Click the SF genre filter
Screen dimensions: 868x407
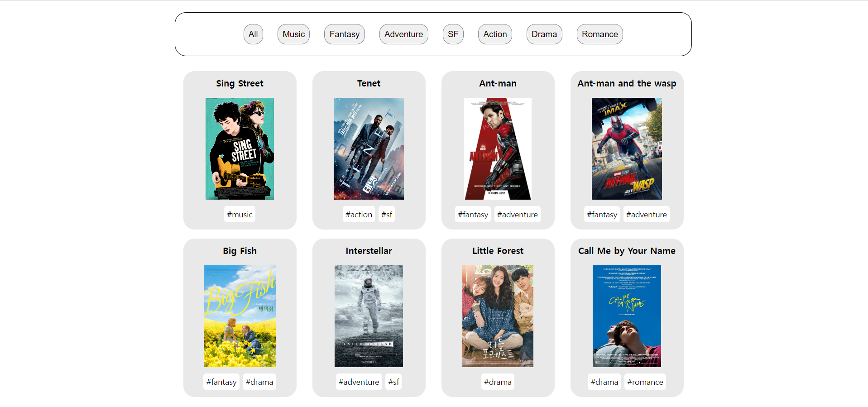point(453,34)
